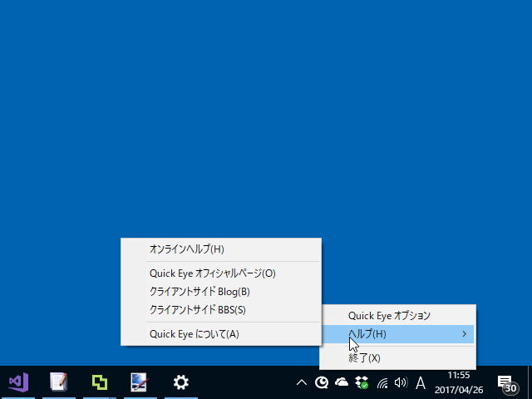The width and height of the screenshot is (532, 399).
Task: Open the Visual Studio taskbar icon
Action: 18,382
